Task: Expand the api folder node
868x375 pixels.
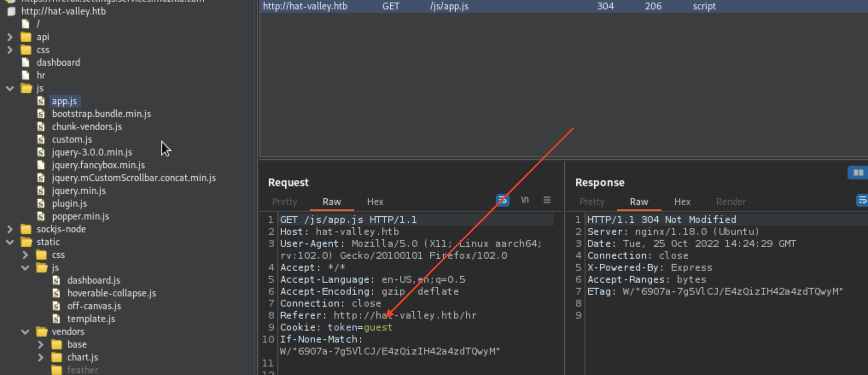Action: point(10,37)
